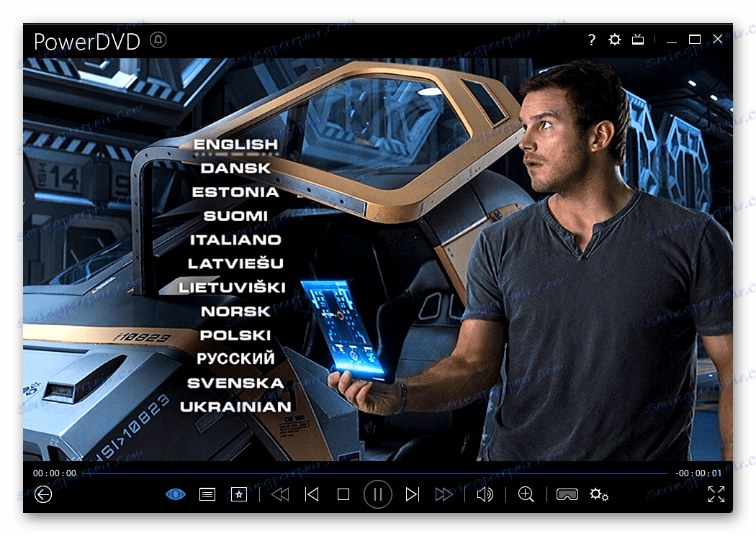Select ESTONIA language option
The image size is (756, 536).
pos(235,192)
